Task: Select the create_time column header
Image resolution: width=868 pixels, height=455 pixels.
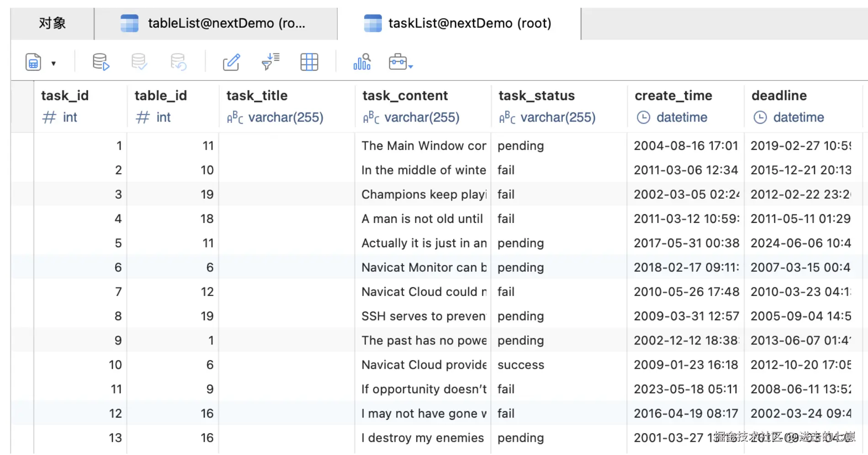Action: point(673,95)
